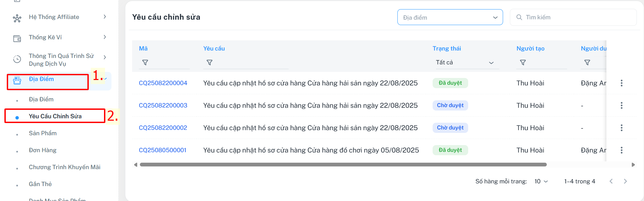
Task: Click the Người tạo column filter icon
Action: coord(523,63)
